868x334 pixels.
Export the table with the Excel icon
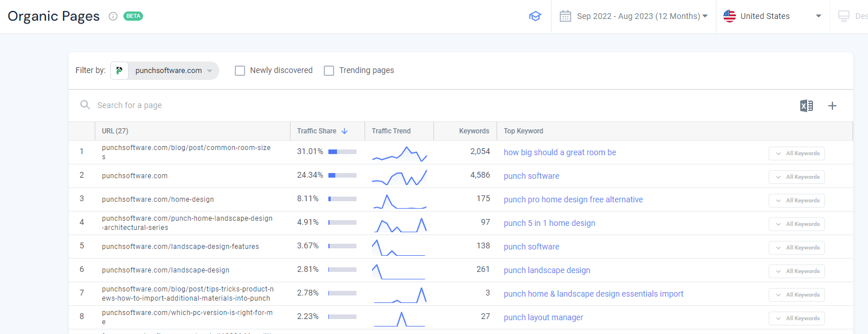[806, 106]
